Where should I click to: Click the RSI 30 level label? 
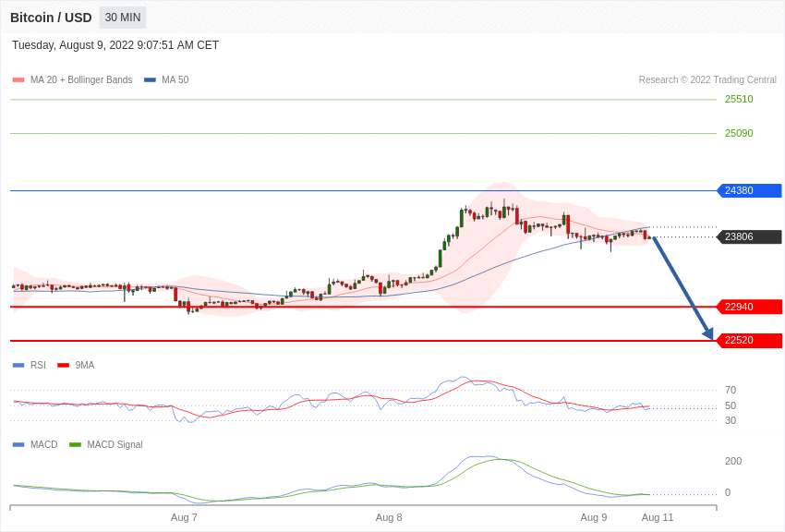(x=731, y=420)
